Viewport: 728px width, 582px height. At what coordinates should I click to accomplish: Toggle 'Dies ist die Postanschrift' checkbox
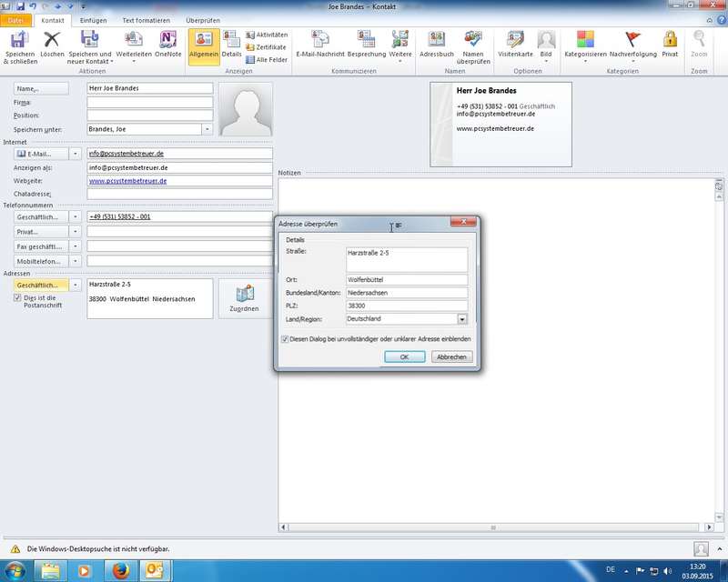(x=17, y=297)
